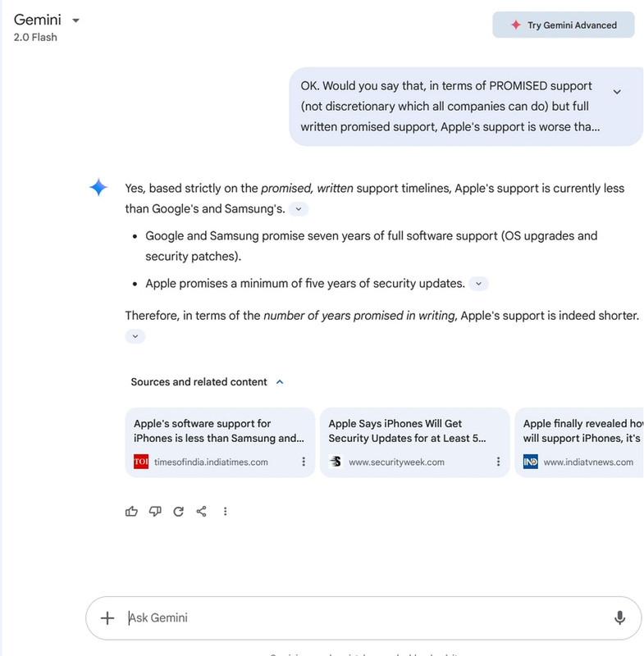Click the plus icon to add attachment
Image resolution: width=644 pixels, height=656 pixels.
tap(107, 618)
